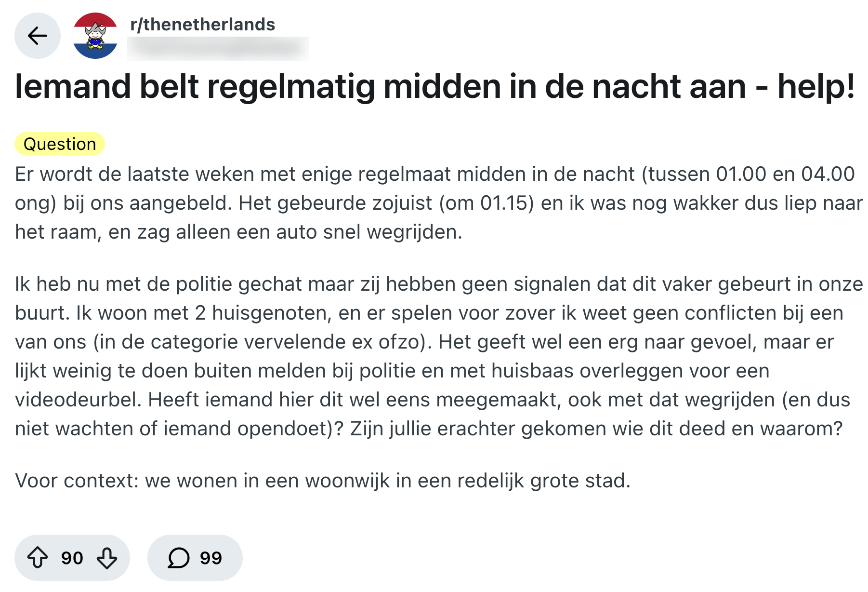Open the r/thenetherlands community avatar
This screenshot has width=868, height=592.
95,36
